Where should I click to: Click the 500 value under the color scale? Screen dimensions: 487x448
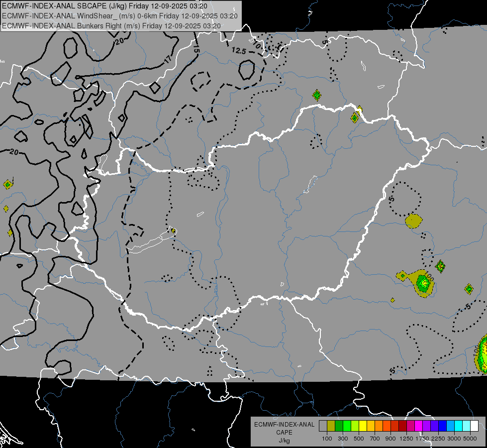click(x=359, y=439)
